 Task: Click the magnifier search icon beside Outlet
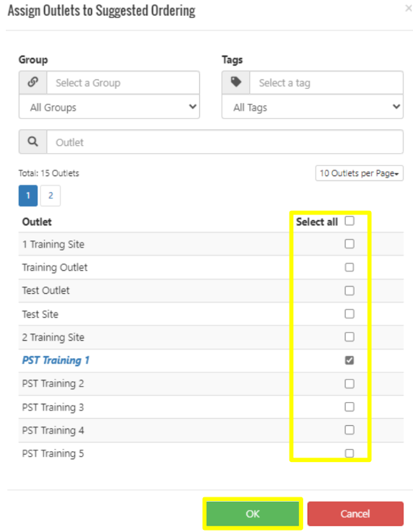(33, 141)
